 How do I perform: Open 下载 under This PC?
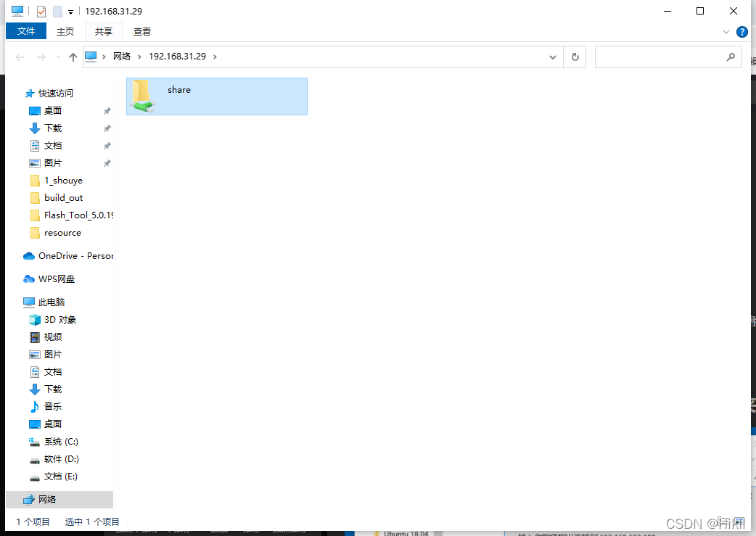(x=53, y=389)
